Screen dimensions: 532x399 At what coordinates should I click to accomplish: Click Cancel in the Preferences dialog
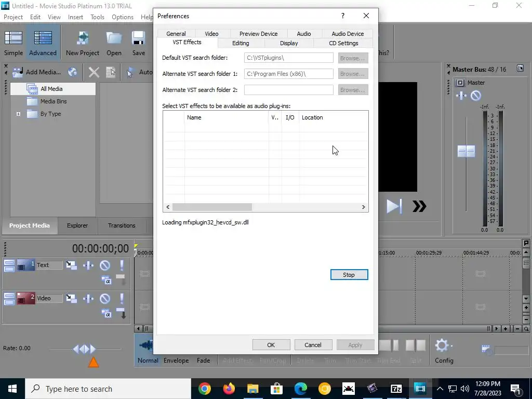[x=312, y=345]
